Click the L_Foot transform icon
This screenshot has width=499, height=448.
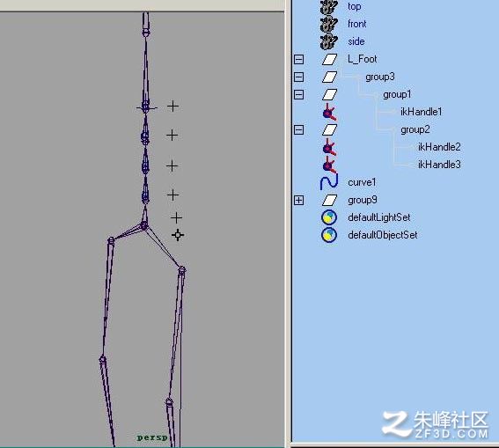pos(329,59)
